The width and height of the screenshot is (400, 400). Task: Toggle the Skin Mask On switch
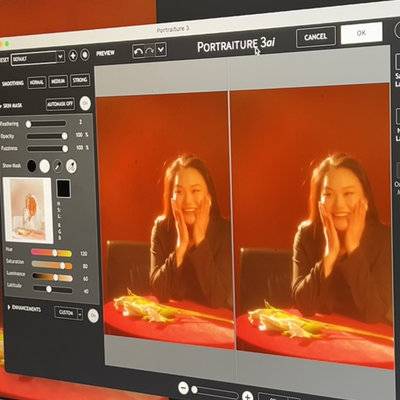(85, 103)
